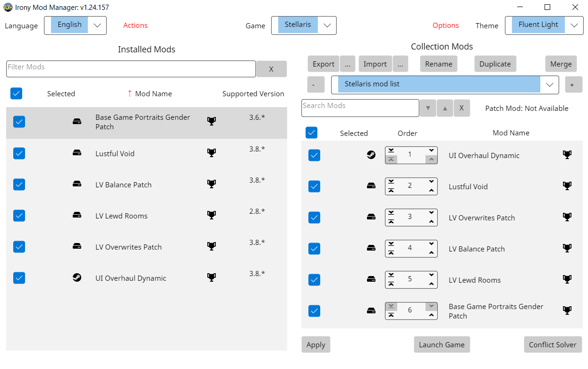Move order 6 Base Game Portraits up one
This screenshot has height=369, width=588.
coord(431,315)
